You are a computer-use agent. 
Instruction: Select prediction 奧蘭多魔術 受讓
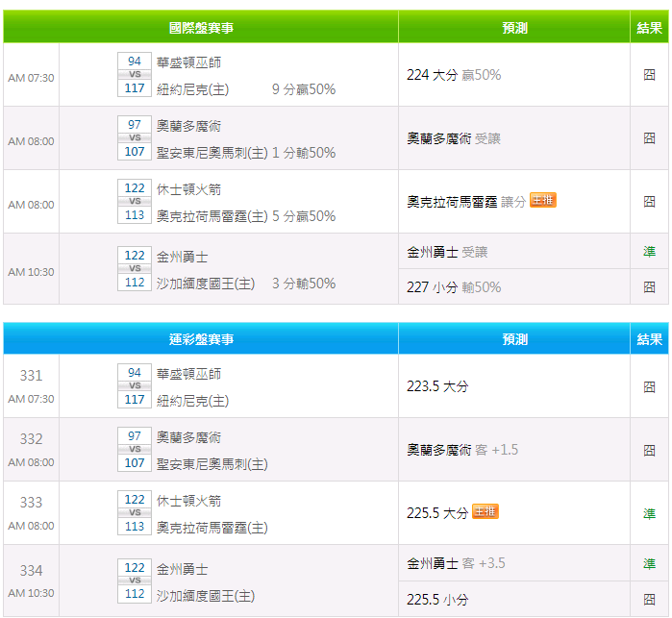tap(454, 138)
